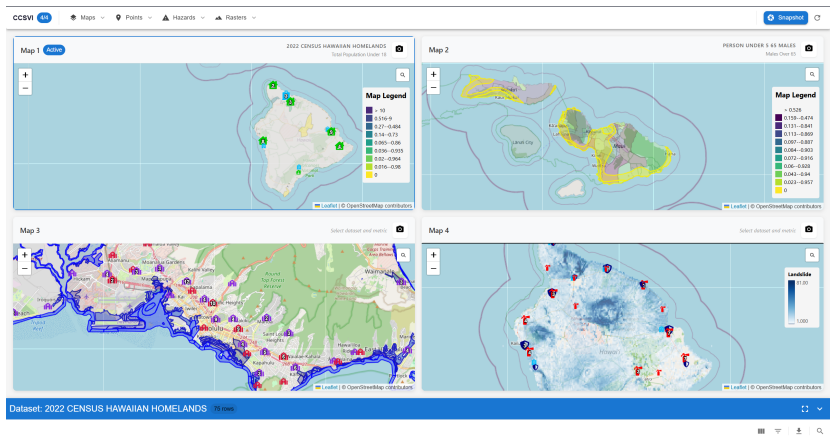Zoom in on Map 2
The width and height of the screenshot is (836, 441).
pos(433,75)
